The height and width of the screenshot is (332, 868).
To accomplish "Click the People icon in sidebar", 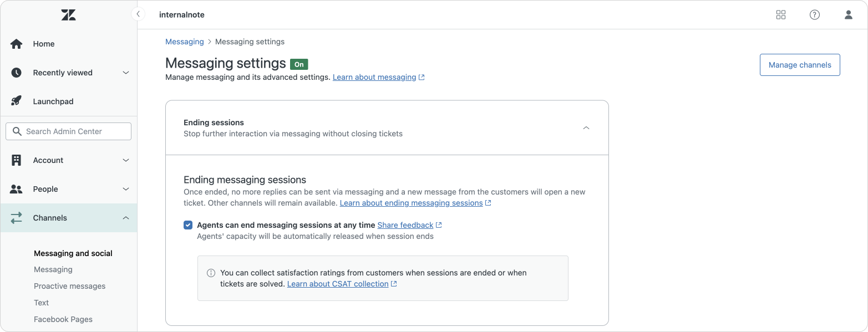I will [x=17, y=189].
